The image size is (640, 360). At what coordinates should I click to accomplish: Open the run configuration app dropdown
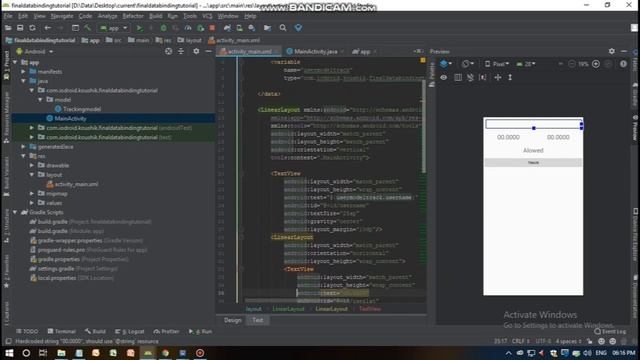point(114,28)
